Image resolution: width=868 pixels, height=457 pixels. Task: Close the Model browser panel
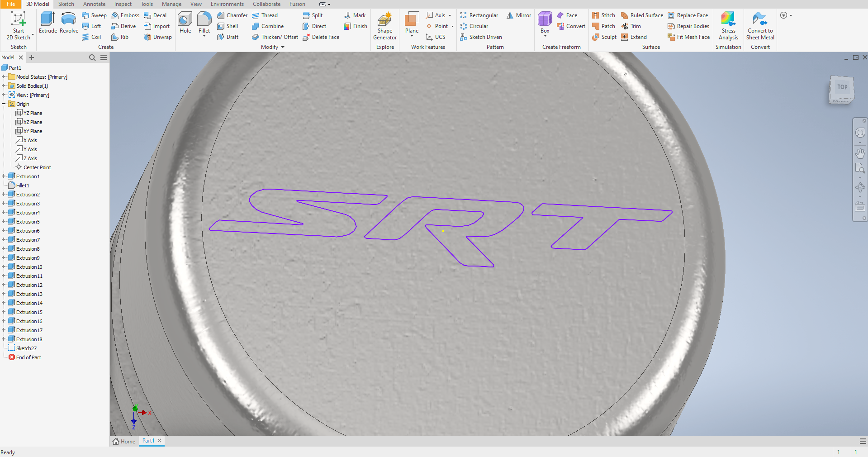click(x=21, y=57)
